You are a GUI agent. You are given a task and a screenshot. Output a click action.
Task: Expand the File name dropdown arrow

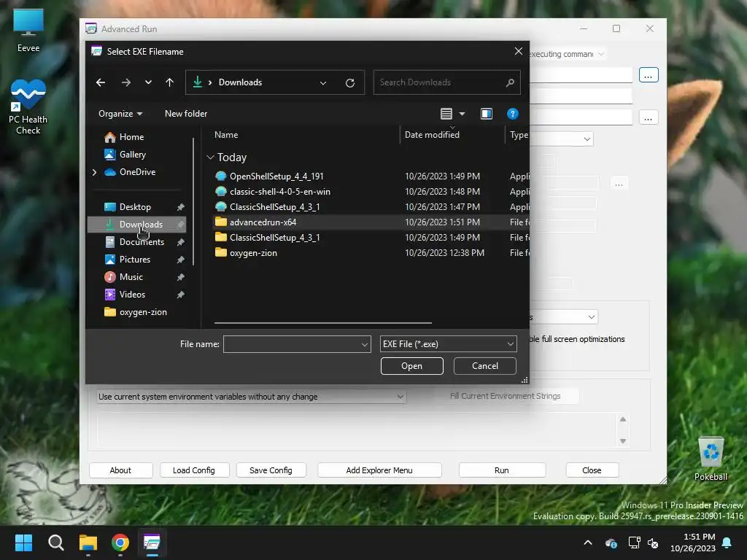pos(365,344)
